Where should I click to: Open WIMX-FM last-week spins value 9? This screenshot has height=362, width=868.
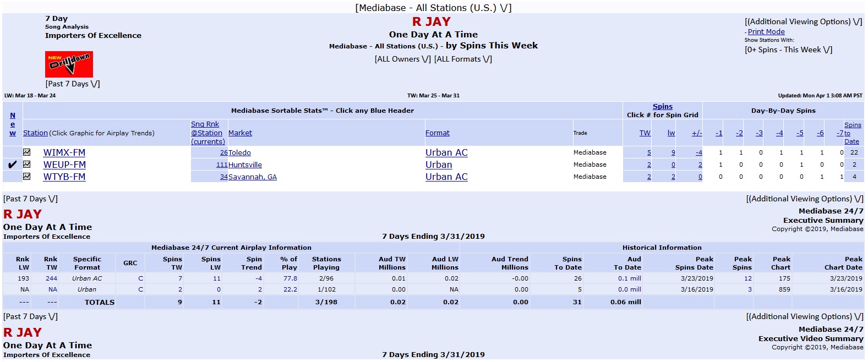[x=673, y=152]
